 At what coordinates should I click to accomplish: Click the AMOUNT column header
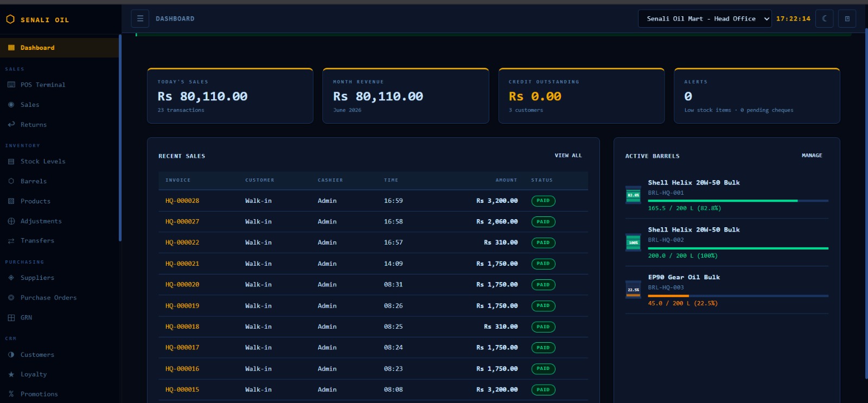tap(506, 180)
